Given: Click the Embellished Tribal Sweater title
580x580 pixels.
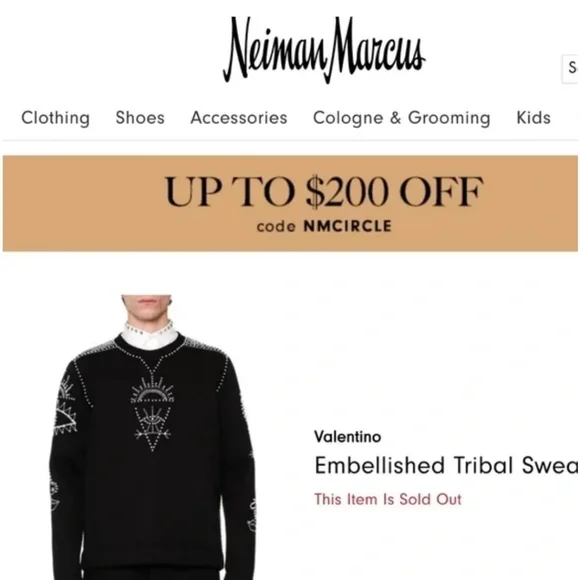Looking at the screenshot, I should click(446, 465).
